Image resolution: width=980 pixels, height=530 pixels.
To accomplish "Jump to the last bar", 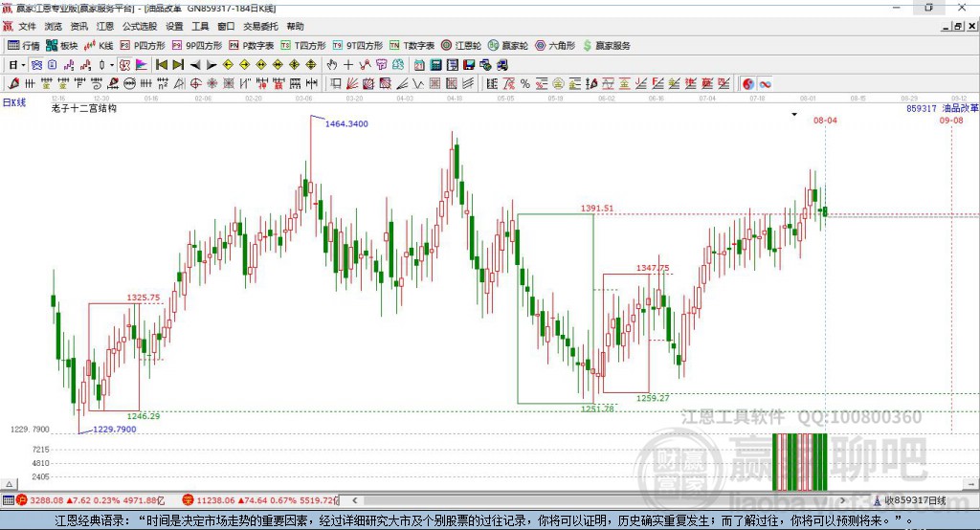I will click(x=178, y=65).
